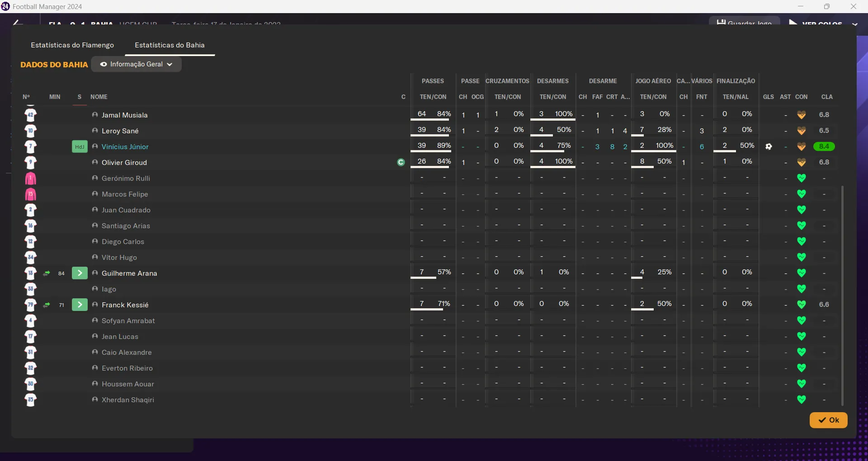Image resolution: width=868 pixels, height=461 pixels.
Task: Click the info icon next to Houssem Aouar
Action: [x=95, y=384]
